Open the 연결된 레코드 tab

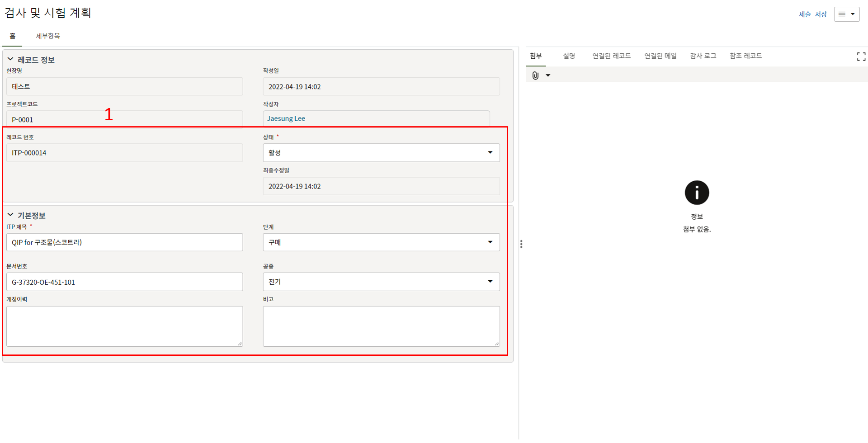tap(611, 56)
